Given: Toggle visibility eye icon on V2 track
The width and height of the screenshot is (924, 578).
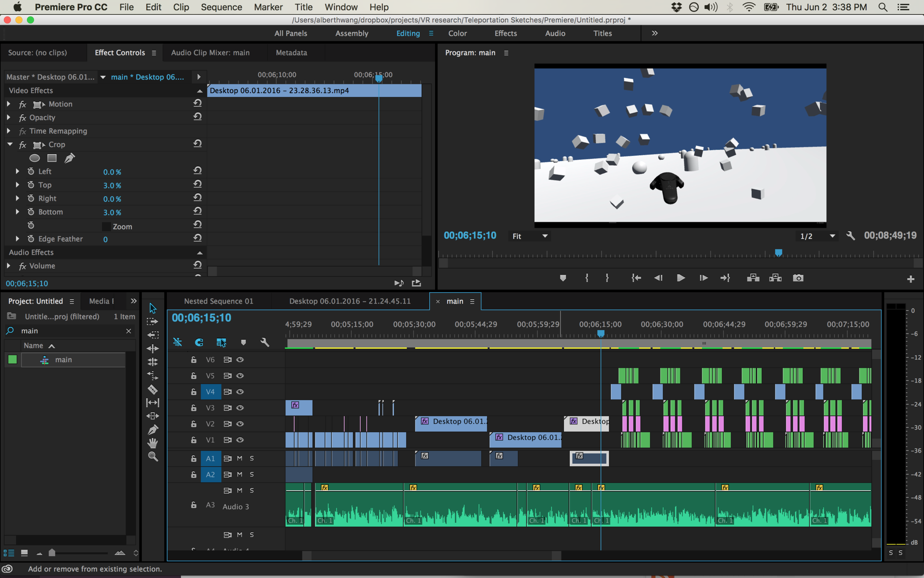Looking at the screenshot, I should [x=240, y=423].
